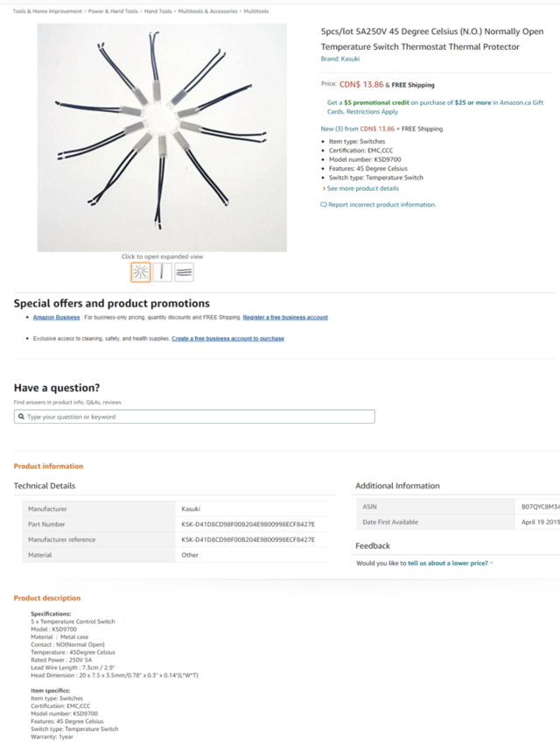Click the Report incorrect product information speech-bubble icon
The height and width of the screenshot is (745, 560).
pos(324,205)
